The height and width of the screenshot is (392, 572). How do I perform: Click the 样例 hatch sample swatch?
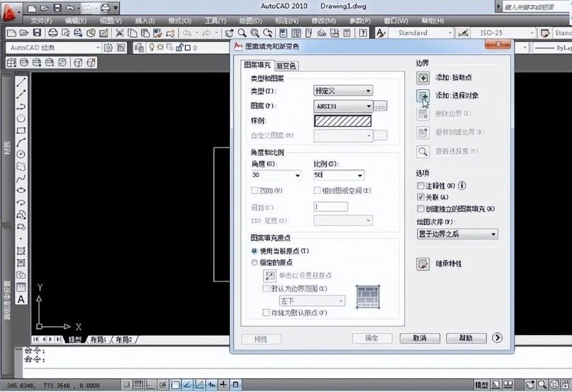(x=343, y=121)
